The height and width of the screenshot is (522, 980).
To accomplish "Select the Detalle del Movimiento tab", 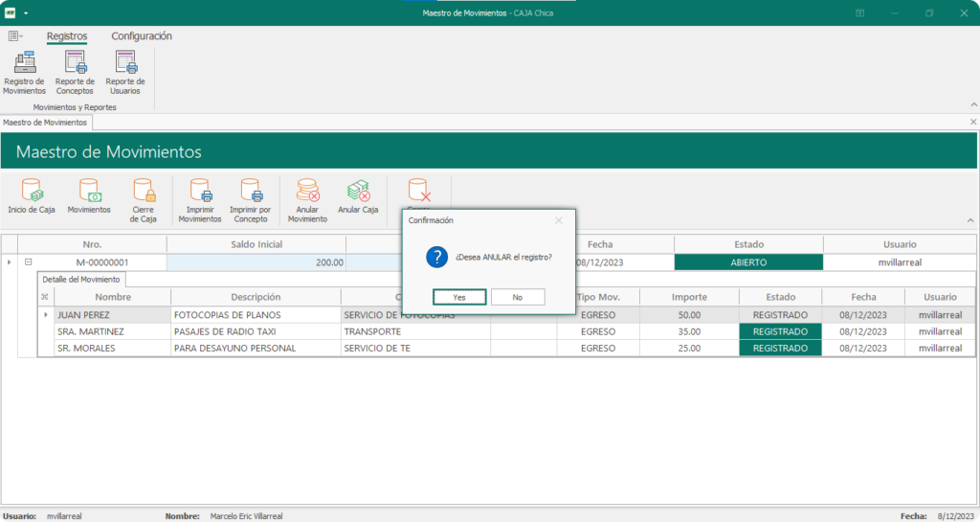I will pyautogui.click(x=82, y=279).
